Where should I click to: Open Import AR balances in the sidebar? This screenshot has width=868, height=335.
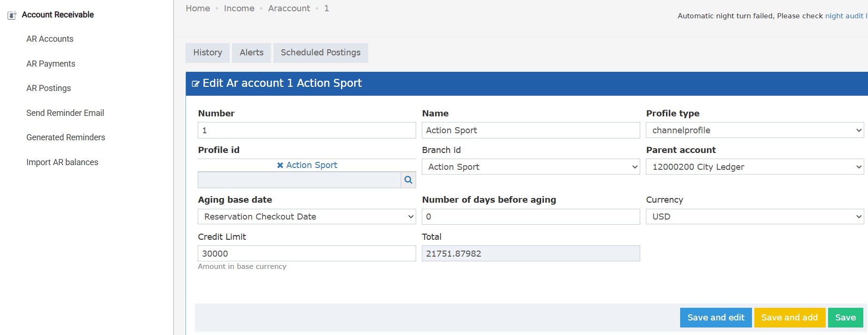tap(62, 162)
